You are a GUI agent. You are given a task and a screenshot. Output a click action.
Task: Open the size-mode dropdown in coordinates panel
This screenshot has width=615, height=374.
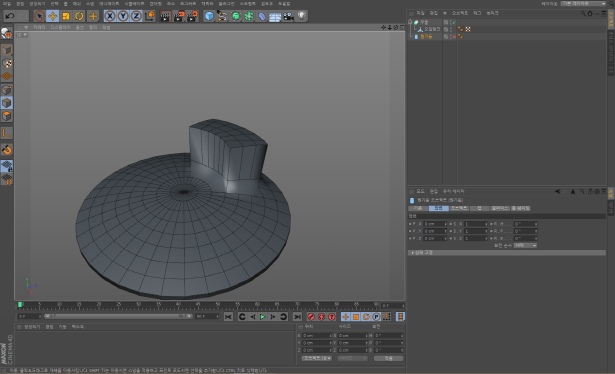(x=352, y=358)
